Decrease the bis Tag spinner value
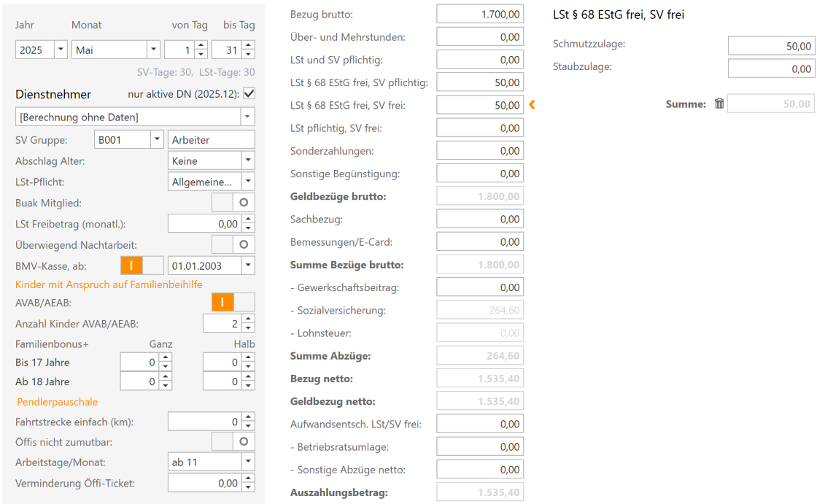This screenshot has width=817, height=504. click(x=248, y=55)
